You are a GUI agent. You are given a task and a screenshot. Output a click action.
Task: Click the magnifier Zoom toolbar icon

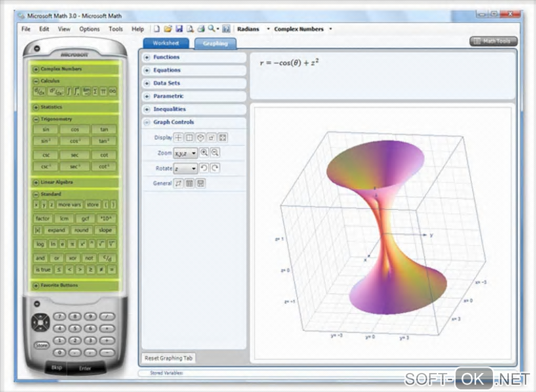point(212,29)
